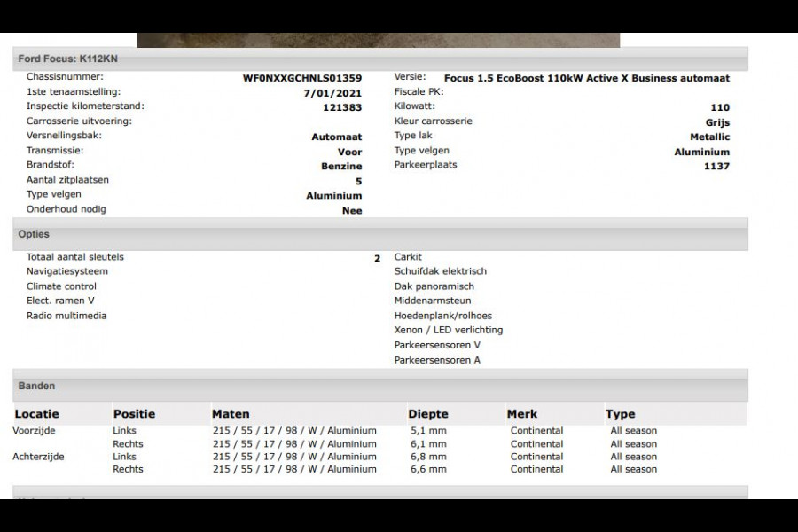Click the Totaal aantal sleutels label
This screenshot has width=798, height=532.
point(75,257)
